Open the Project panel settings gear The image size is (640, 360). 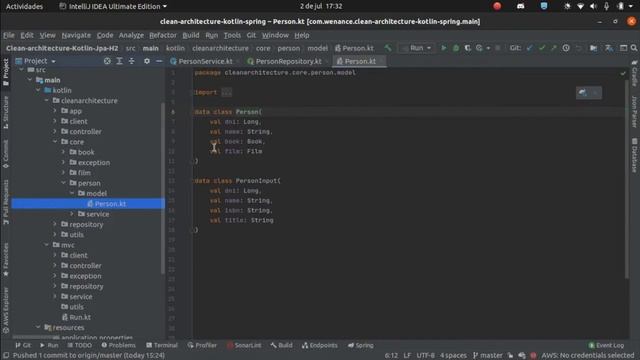tap(147, 61)
